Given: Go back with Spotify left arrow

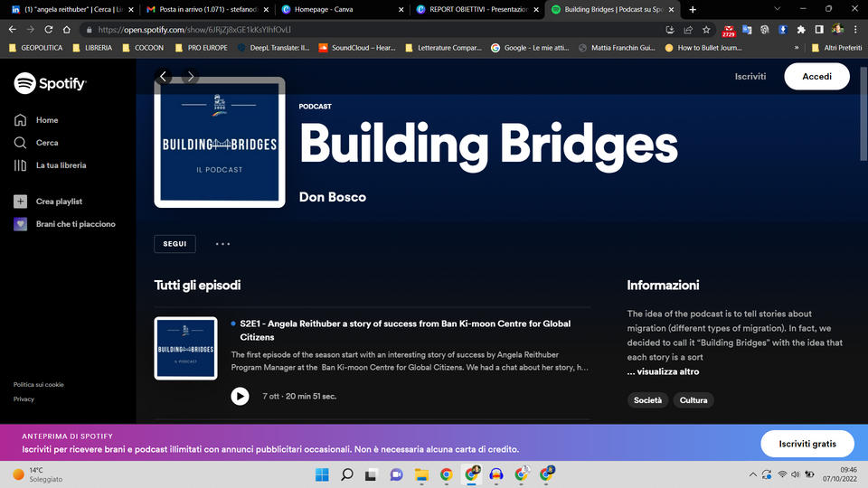Looking at the screenshot, I should 164,76.
